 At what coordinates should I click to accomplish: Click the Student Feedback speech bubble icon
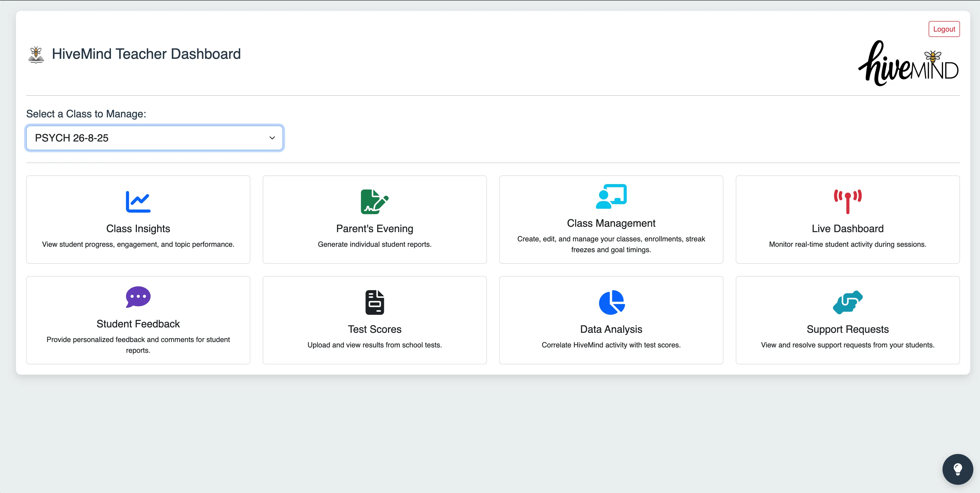coord(138,297)
